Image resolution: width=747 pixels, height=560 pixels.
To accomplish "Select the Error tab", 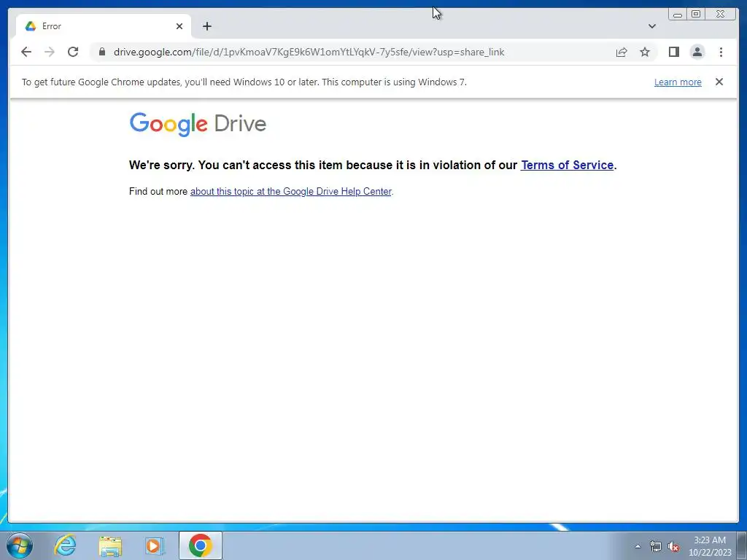I will (x=103, y=26).
